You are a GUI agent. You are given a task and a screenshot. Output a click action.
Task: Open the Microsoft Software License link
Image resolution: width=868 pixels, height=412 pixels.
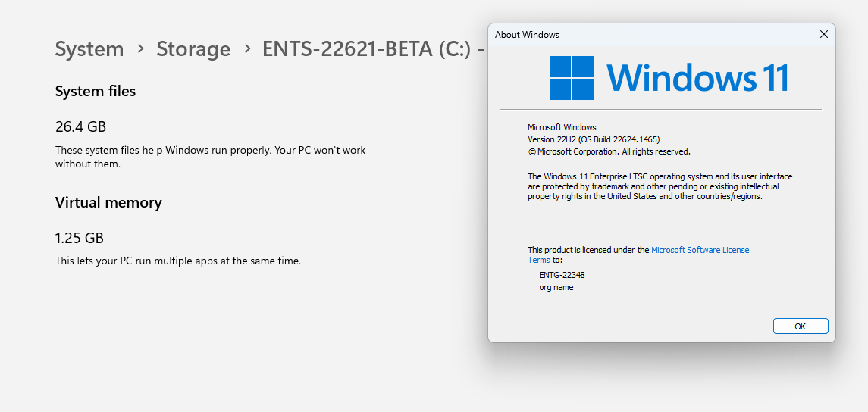click(700, 250)
